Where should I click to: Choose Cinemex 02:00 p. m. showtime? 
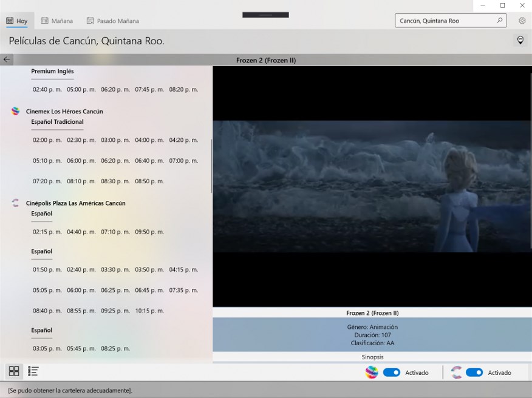click(47, 140)
